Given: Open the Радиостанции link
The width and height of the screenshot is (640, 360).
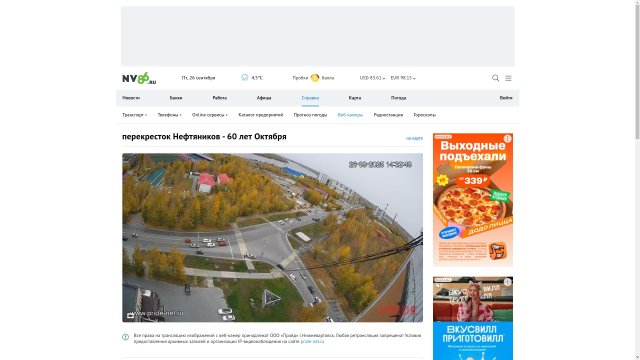Looking at the screenshot, I should coord(388,115).
